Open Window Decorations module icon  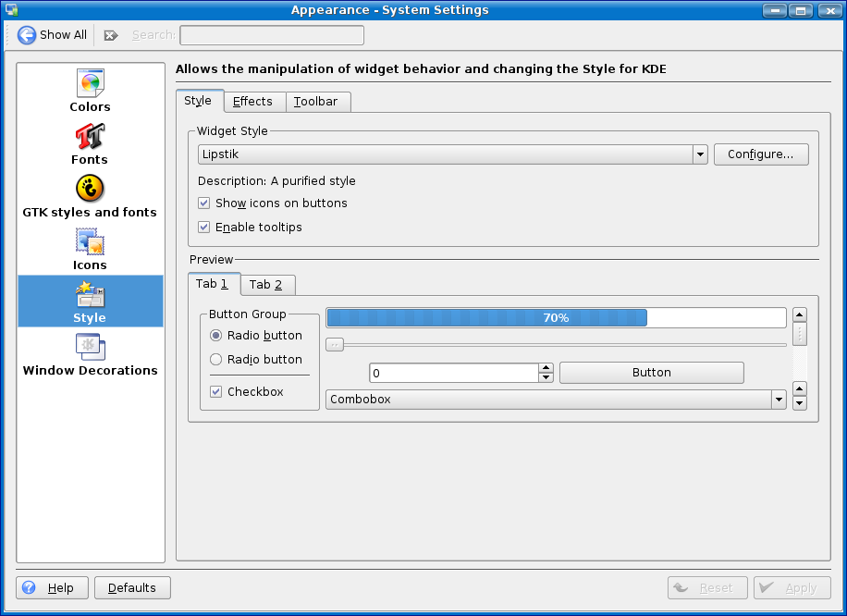(90, 348)
